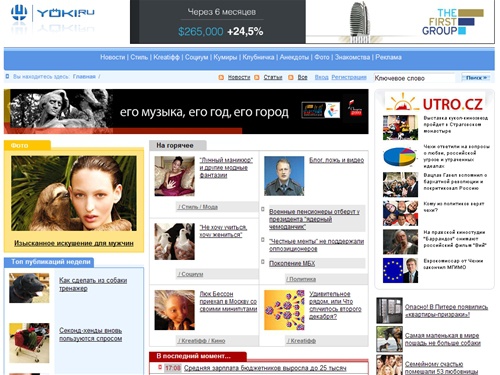Image resolution: width=500 pixels, height=375 pixels.
Task: Open 'Вацлав Гавел вспомнил' story
Action: [x=455, y=182]
